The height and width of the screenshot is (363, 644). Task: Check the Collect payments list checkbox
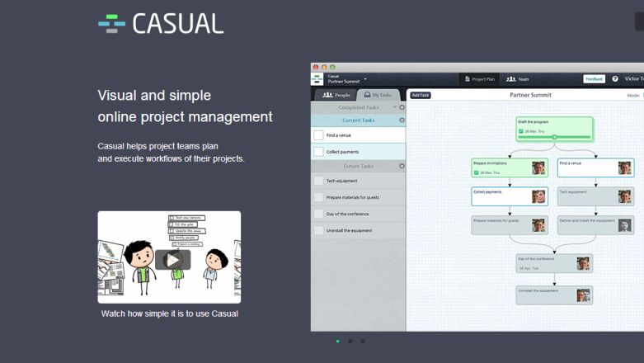coord(318,152)
